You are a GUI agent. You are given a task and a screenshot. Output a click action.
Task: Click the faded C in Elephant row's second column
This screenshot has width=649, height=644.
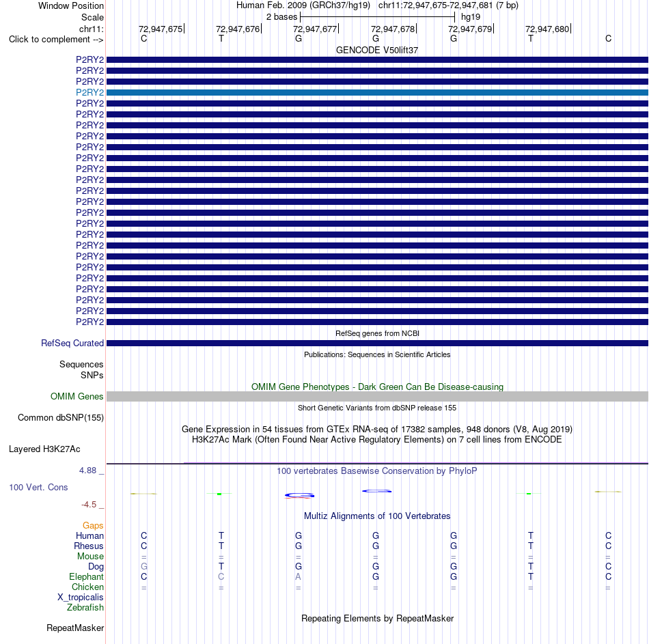coord(221,576)
